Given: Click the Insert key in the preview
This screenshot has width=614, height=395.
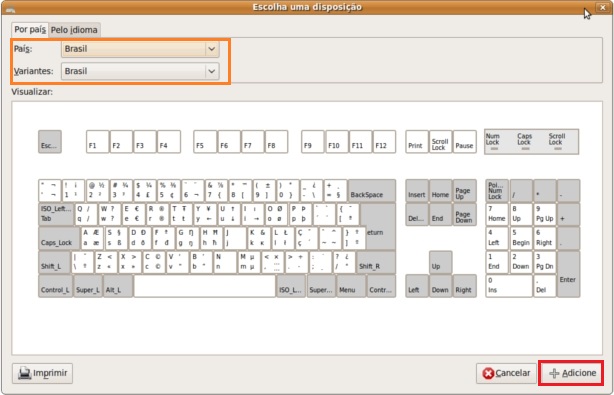Looking at the screenshot, I should coord(417,191).
